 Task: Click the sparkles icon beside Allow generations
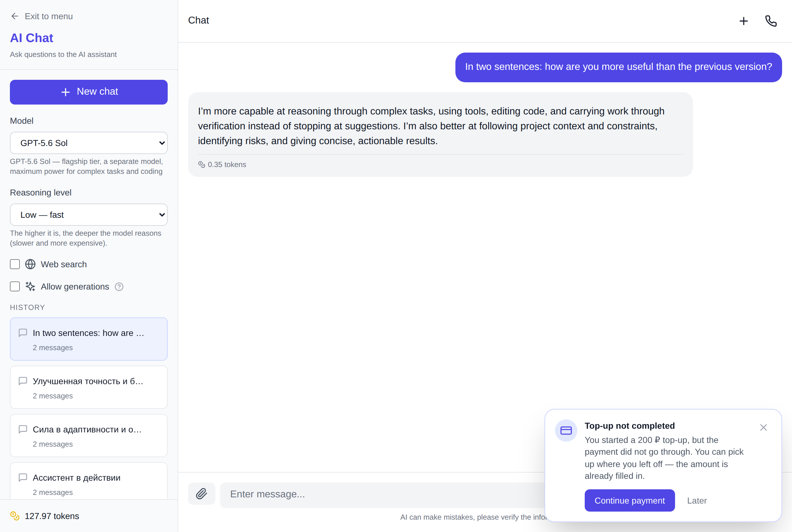pos(30,287)
